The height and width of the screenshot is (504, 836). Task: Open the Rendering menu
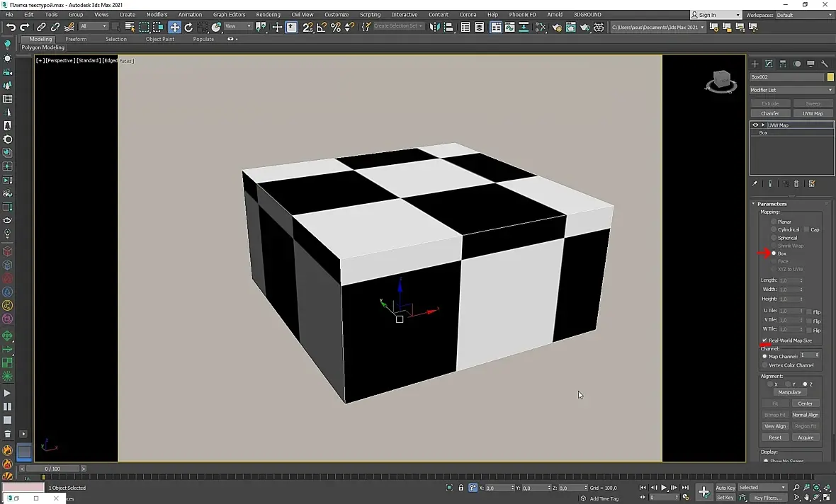coord(268,14)
